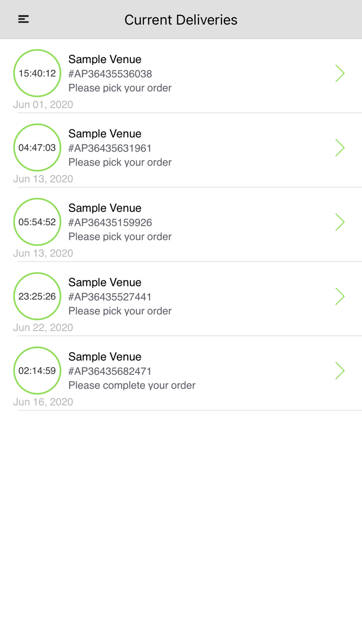Select order number #AP36435159926
This screenshot has height=644, width=362.
tap(110, 223)
